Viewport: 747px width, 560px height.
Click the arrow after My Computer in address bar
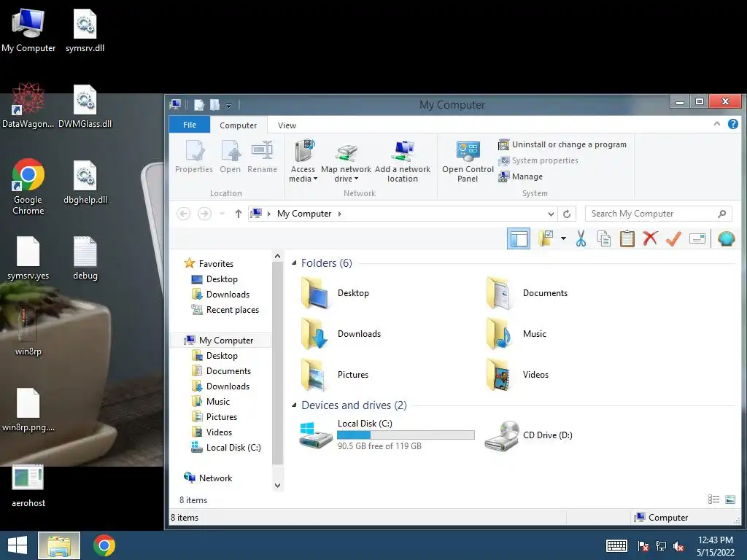coord(339,214)
